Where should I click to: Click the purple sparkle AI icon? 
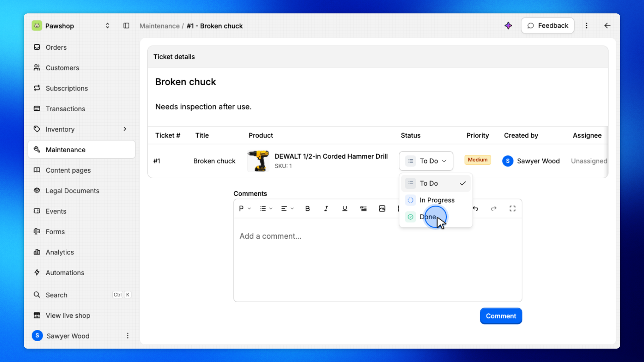click(x=508, y=26)
